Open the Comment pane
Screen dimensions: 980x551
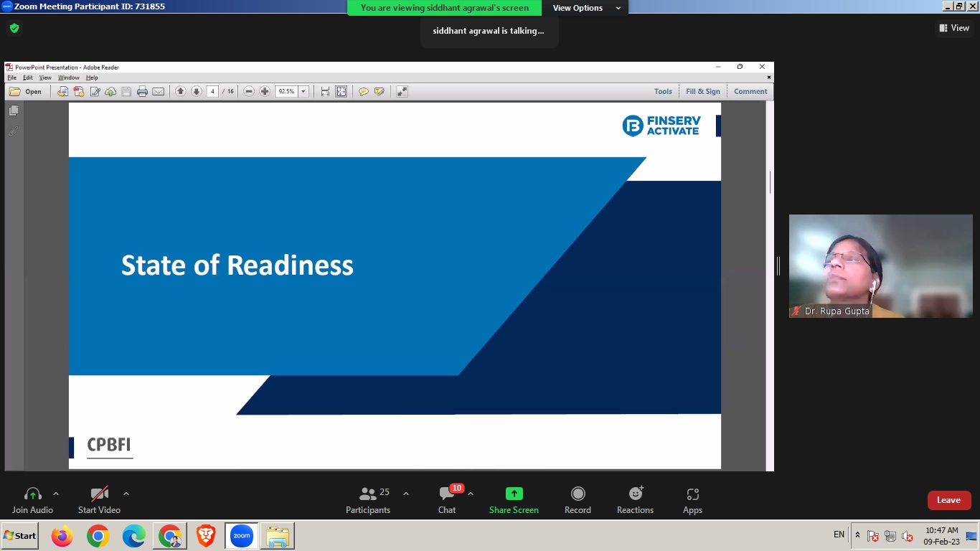[x=750, y=91]
